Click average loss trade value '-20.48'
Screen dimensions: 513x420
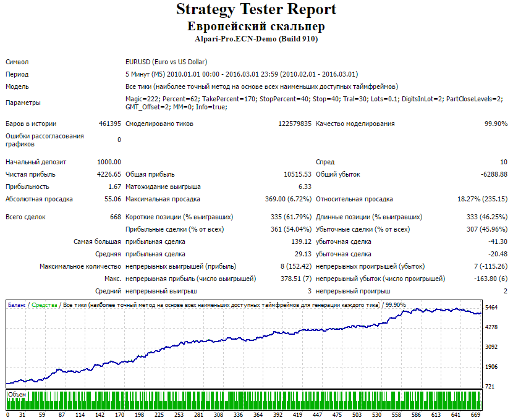pyautogui.click(x=498, y=254)
